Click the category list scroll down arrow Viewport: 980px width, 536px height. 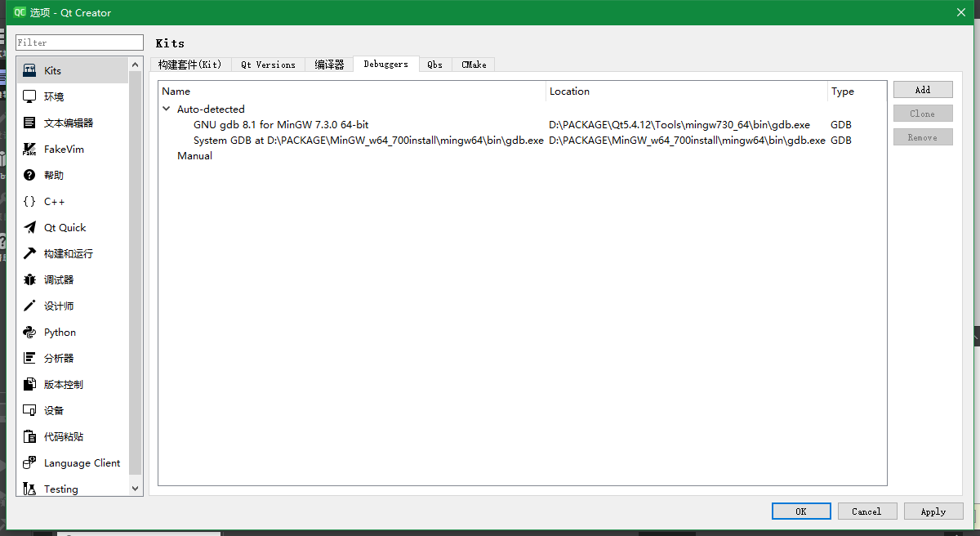(135, 489)
